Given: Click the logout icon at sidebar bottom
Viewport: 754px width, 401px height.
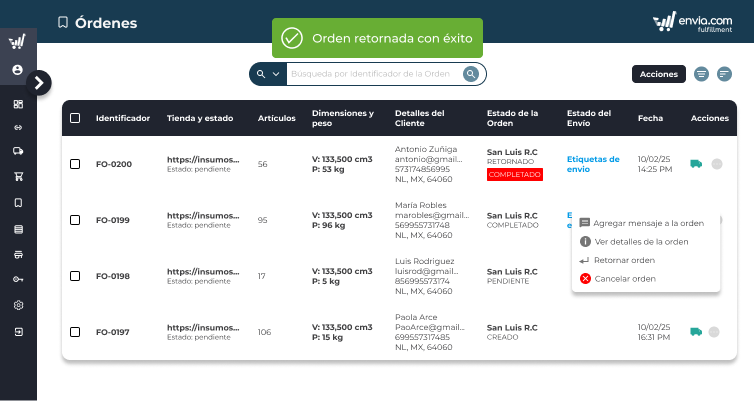Looking at the screenshot, I should pos(18,331).
